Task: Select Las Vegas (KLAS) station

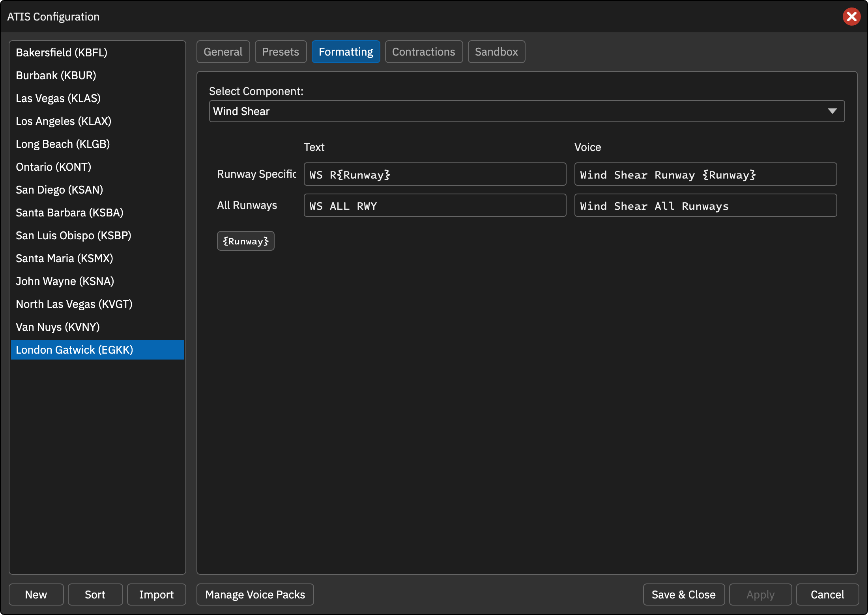Action: pyautogui.click(x=97, y=98)
